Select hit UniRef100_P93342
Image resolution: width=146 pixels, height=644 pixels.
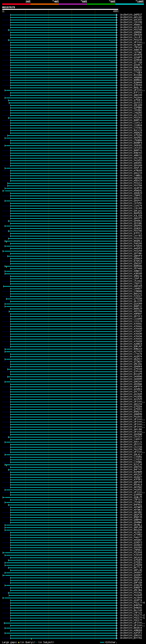pos(131,593)
